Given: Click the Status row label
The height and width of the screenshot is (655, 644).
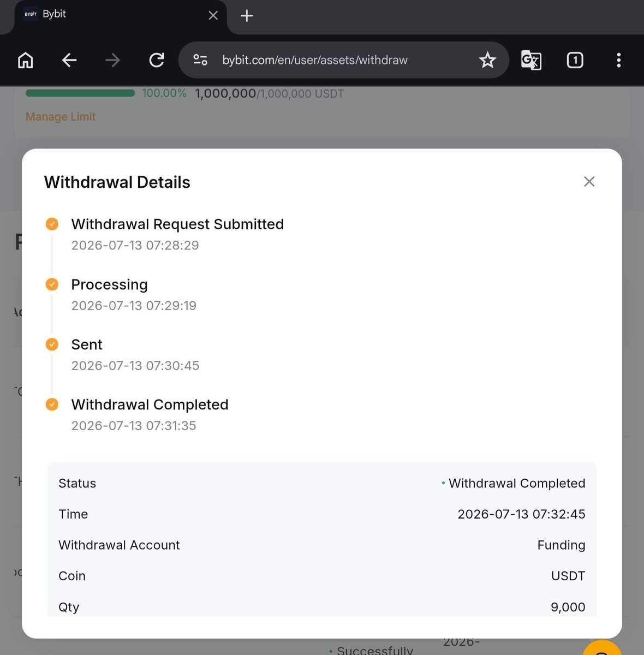Looking at the screenshot, I should click(x=77, y=483).
